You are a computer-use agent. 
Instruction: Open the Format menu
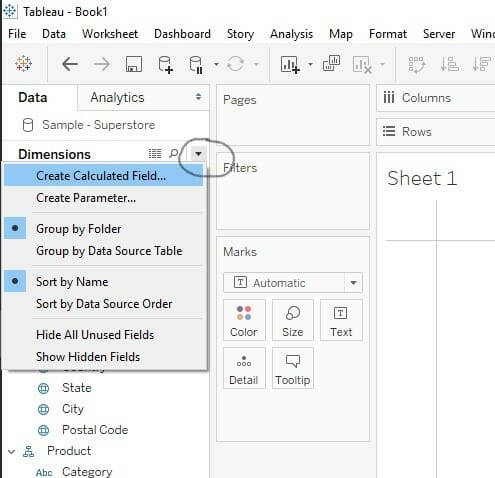pos(388,34)
